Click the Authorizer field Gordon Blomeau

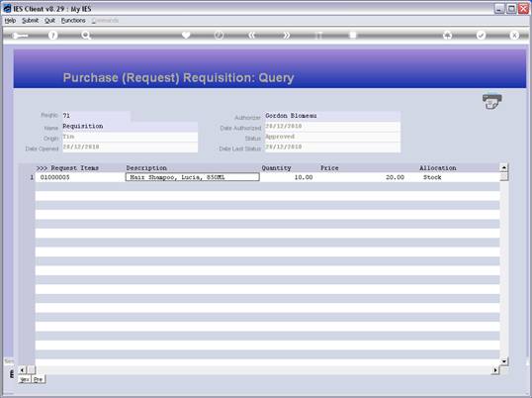point(332,116)
